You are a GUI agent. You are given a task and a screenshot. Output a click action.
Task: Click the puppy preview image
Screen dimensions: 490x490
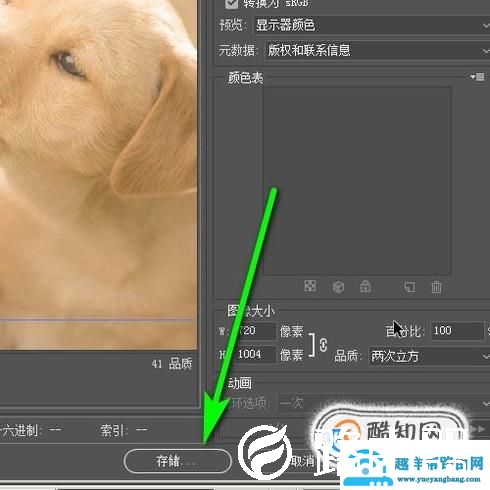98,175
